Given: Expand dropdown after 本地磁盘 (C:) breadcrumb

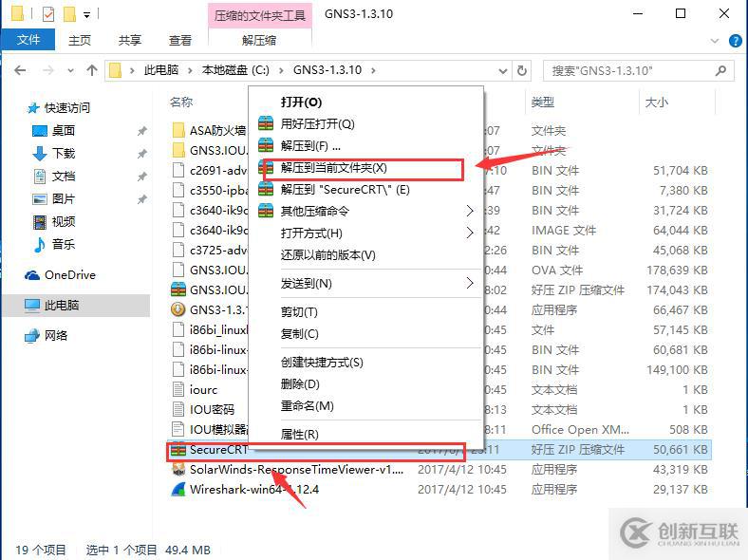Looking at the screenshot, I should (x=281, y=70).
